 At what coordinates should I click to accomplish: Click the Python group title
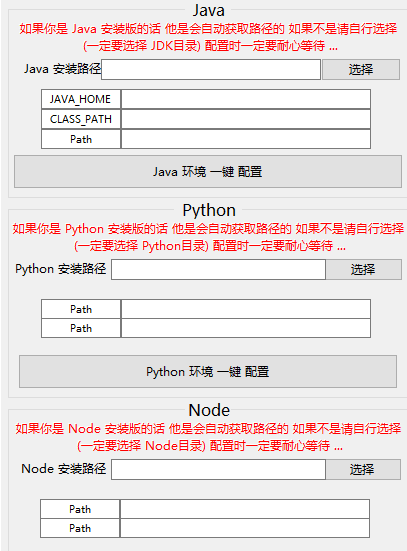point(209,210)
